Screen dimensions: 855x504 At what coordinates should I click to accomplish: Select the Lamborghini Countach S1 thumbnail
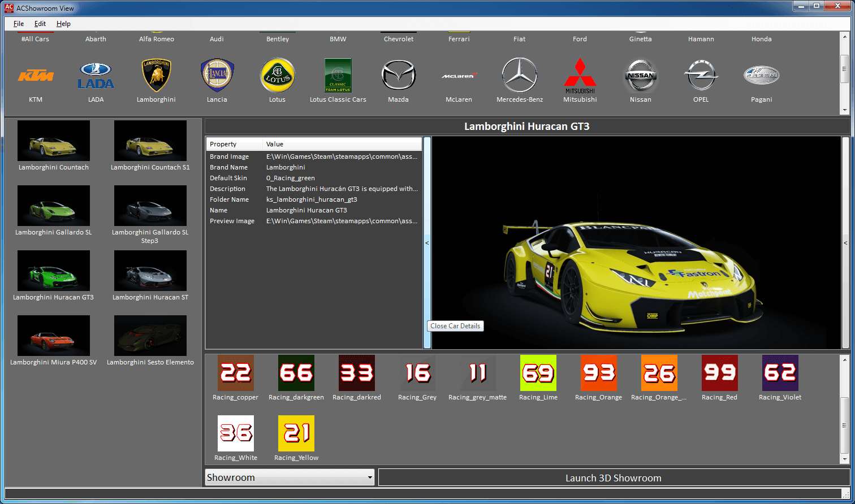tap(150, 141)
